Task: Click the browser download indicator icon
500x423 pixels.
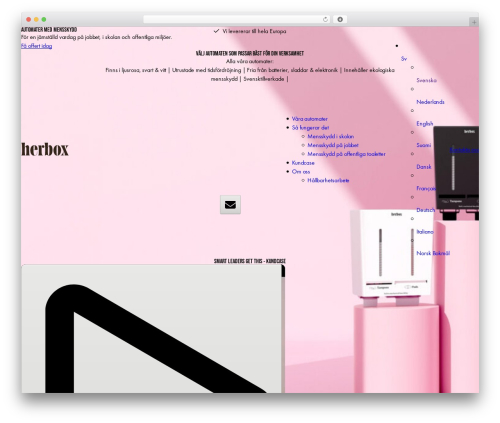Action: [x=340, y=19]
